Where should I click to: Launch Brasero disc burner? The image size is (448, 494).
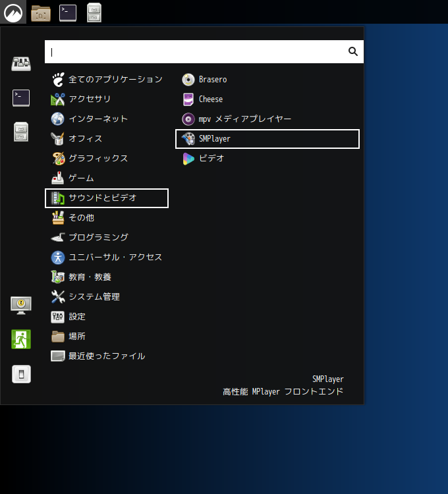tap(267, 80)
